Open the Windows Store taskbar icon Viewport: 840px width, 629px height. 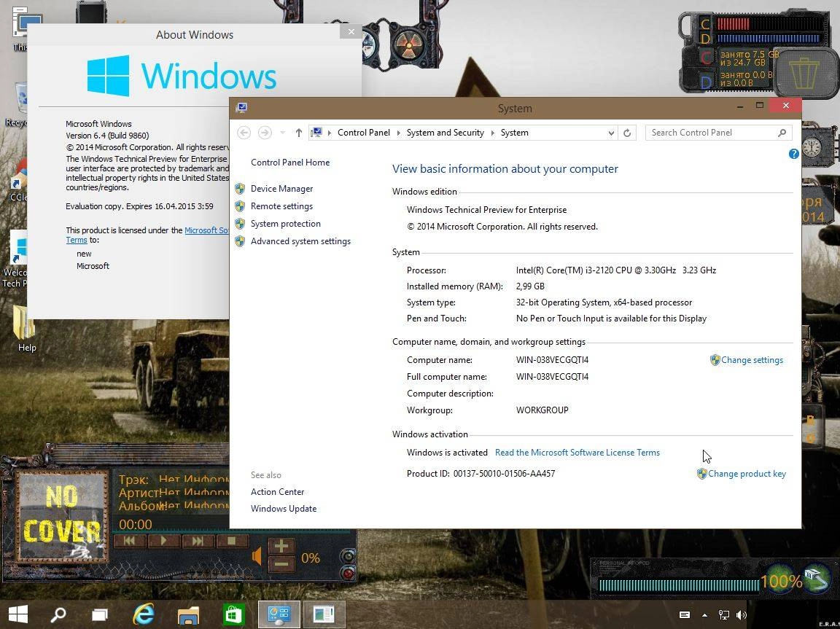(233, 614)
